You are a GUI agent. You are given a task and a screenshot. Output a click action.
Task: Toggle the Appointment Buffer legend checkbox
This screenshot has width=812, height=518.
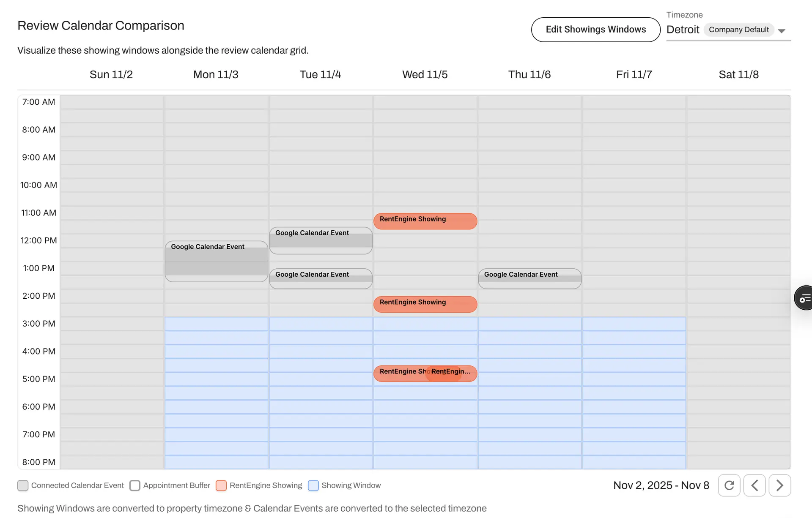tap(135, 485)
